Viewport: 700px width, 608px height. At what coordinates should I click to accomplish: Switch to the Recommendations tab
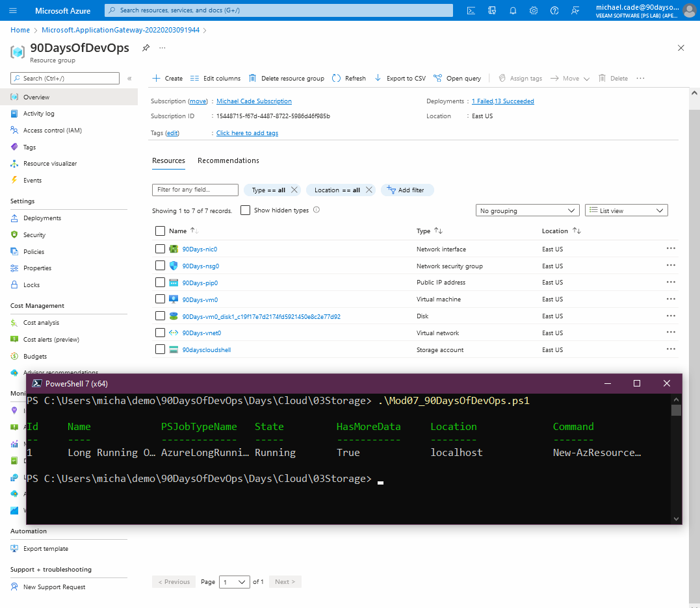[228, 160]
